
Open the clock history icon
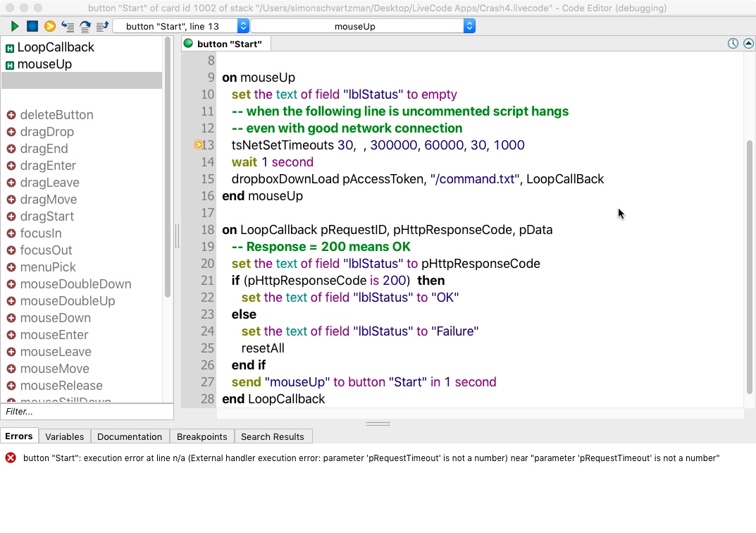click(x=733, y=44)
